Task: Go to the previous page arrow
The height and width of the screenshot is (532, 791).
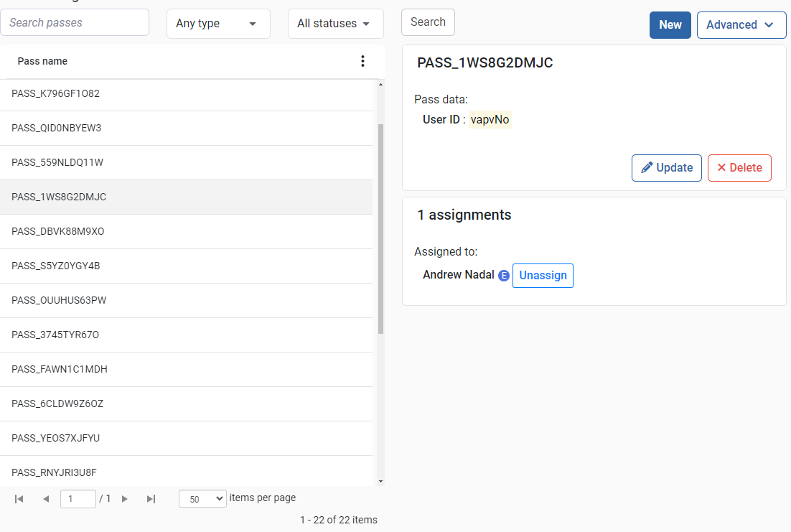Action: 46,499
